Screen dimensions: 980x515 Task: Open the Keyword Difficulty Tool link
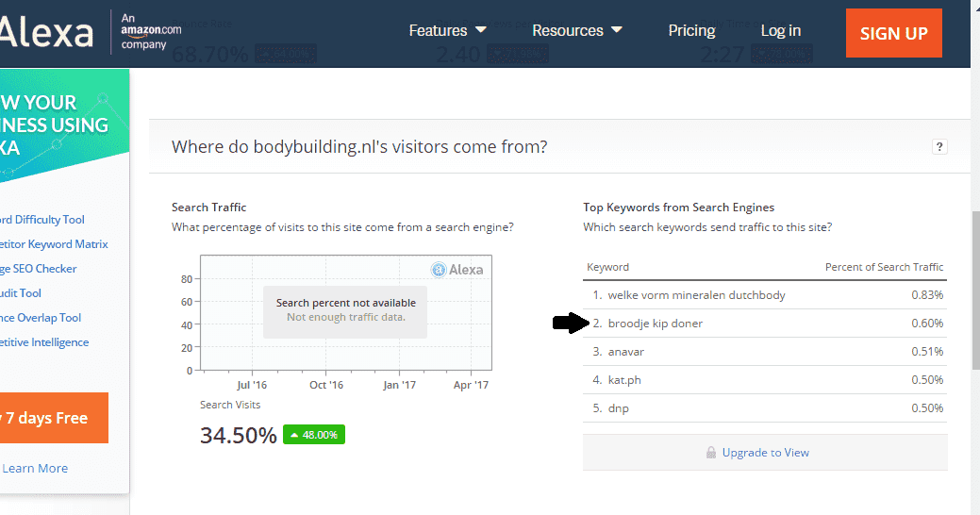[42, 220]
